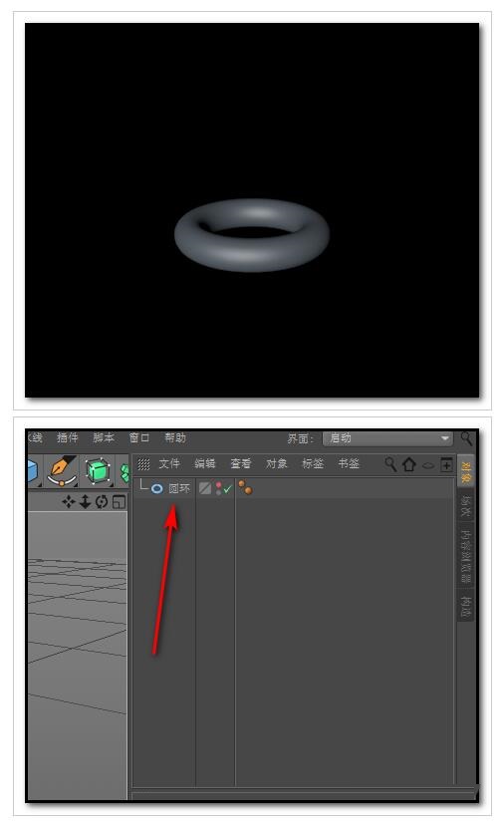The height and width of the screenshot is (821, 504).
Task: Toggle the green enable checkmark for 圆环
Action: [227, 489]
